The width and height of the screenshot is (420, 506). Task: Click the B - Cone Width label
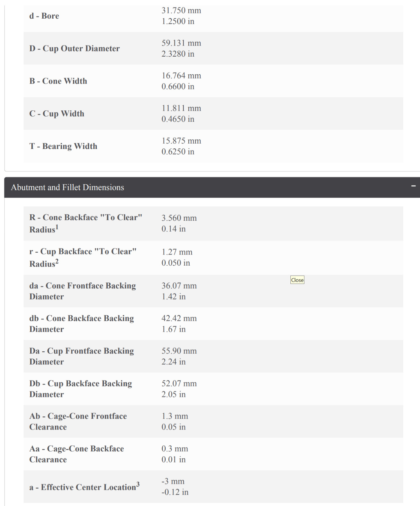point(58,81)
